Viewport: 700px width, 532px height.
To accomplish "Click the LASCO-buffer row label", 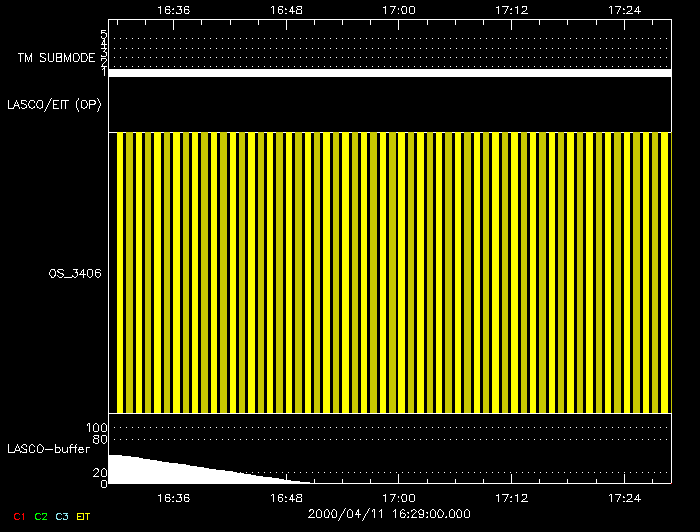I will pyautogui.click(x=48, y=449).
